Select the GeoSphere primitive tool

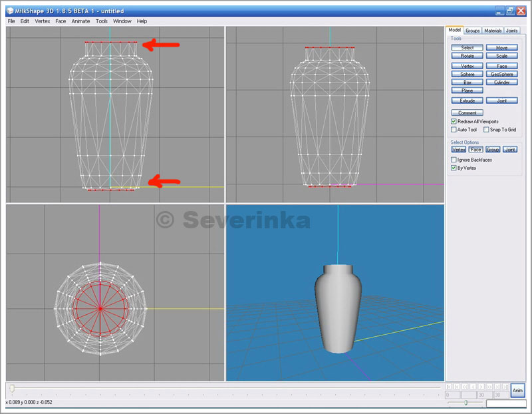coord(501,75)
